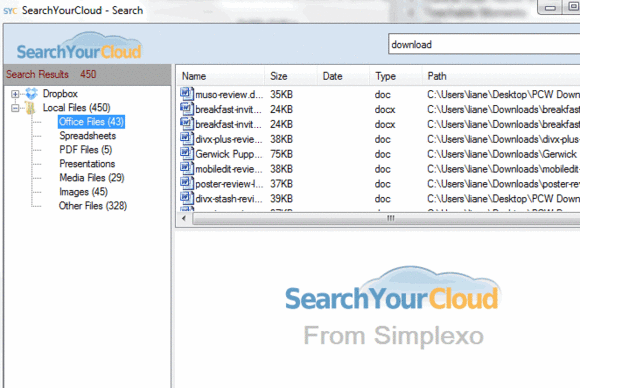
Task: Click the SYC app icon in title bar
Action: [10, 11]
